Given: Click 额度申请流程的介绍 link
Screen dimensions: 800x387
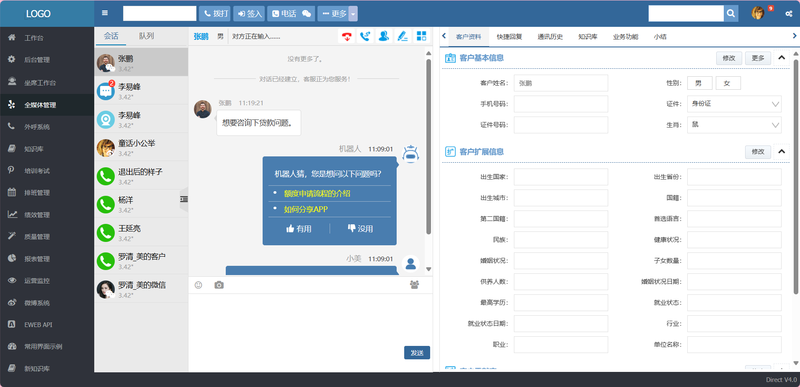Looking at the screenshot, I should [317, 194].
